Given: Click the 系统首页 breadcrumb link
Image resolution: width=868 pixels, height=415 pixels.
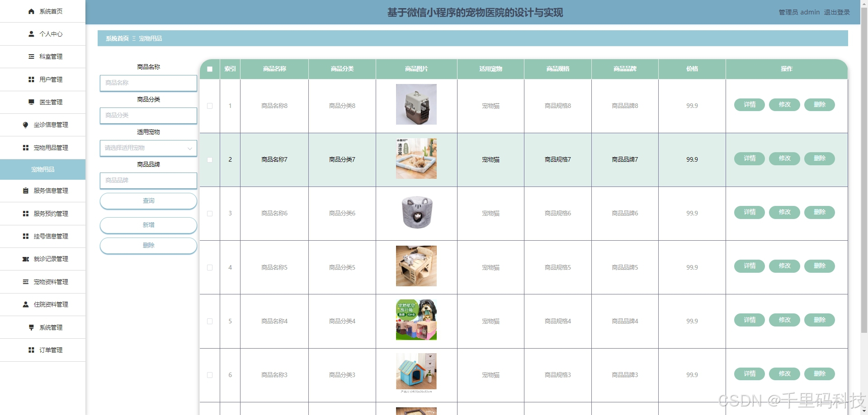Looking at the screenshot, I should point(117,38).
